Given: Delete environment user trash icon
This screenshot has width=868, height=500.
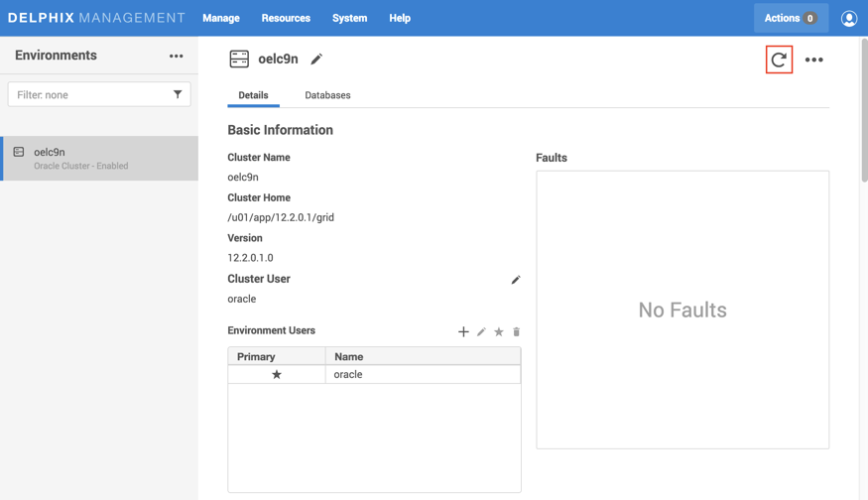Looking at the screenshot, I should 516,331.
